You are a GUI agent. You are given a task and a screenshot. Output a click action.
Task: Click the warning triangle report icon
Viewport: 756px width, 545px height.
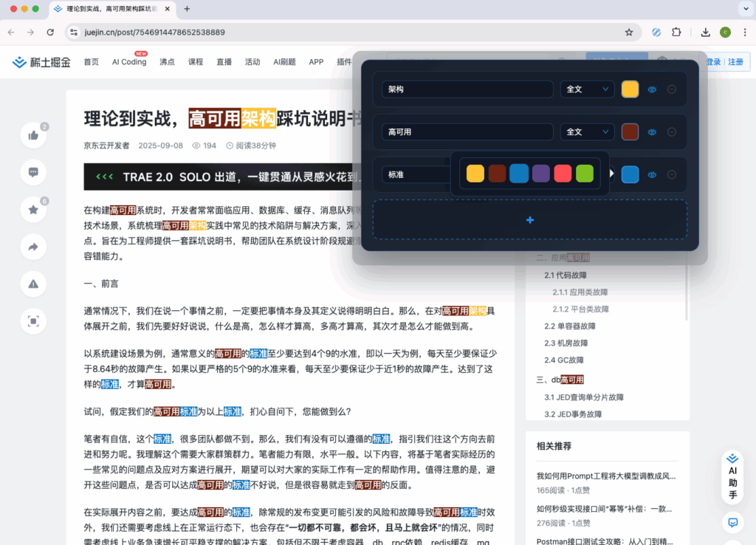[x=33, y=284]
